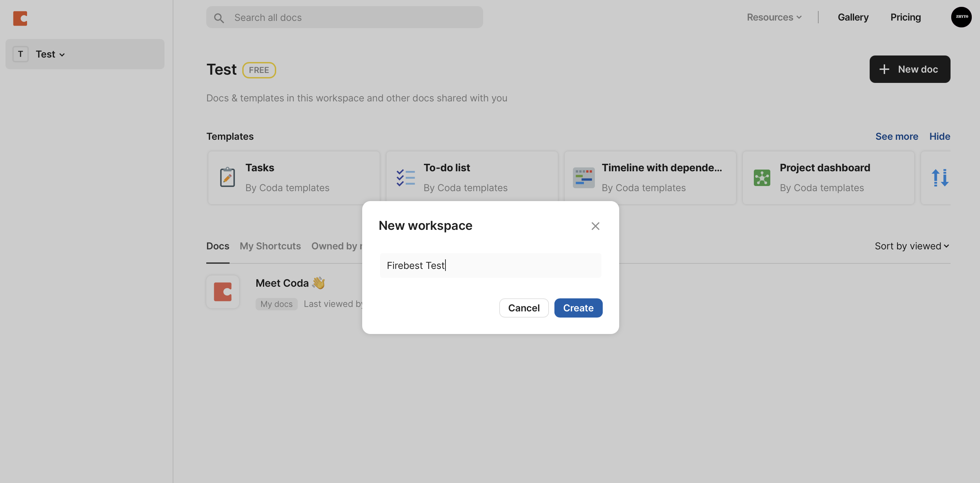Click the See more templates link
The height and width of the screenshot is (483, 980).
pos(896,137)
